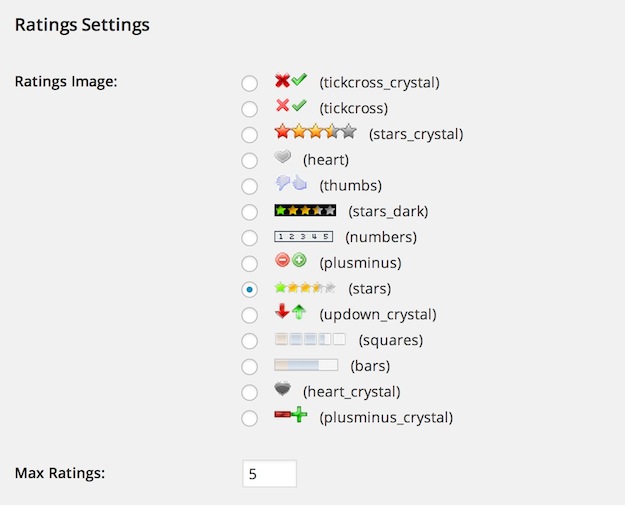Click the dark heart_crystal icon
625x505 pixels.
283,389
